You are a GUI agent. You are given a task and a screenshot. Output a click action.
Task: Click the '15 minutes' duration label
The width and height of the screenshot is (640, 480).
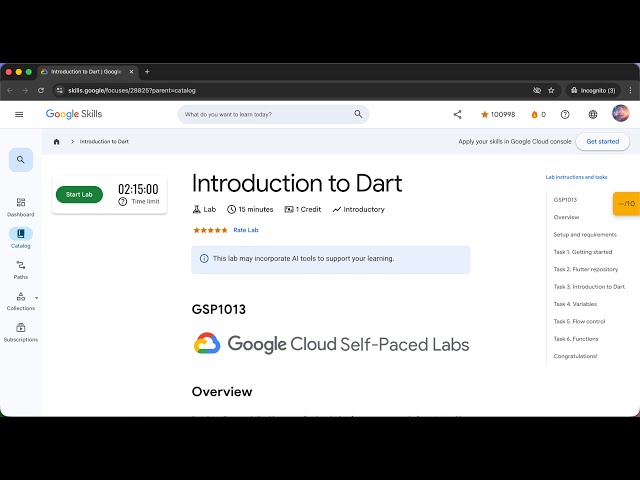[x=250, y=209]
